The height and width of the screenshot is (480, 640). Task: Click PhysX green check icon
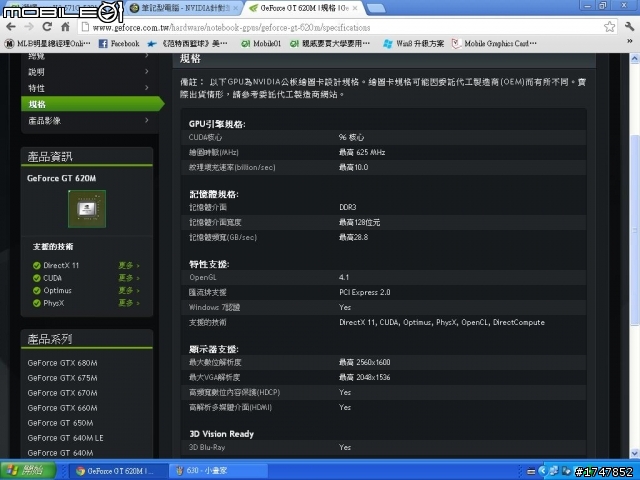coord(37,303)
